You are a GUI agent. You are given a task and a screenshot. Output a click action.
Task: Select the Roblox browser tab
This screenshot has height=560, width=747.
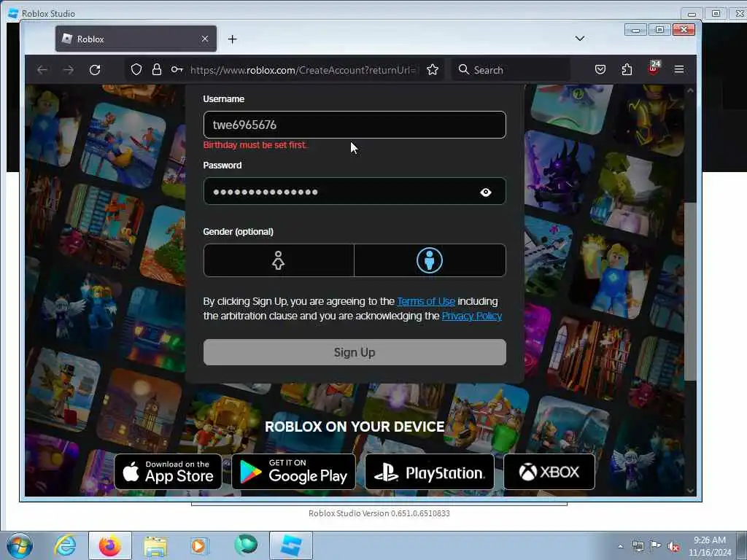point(136,39)
